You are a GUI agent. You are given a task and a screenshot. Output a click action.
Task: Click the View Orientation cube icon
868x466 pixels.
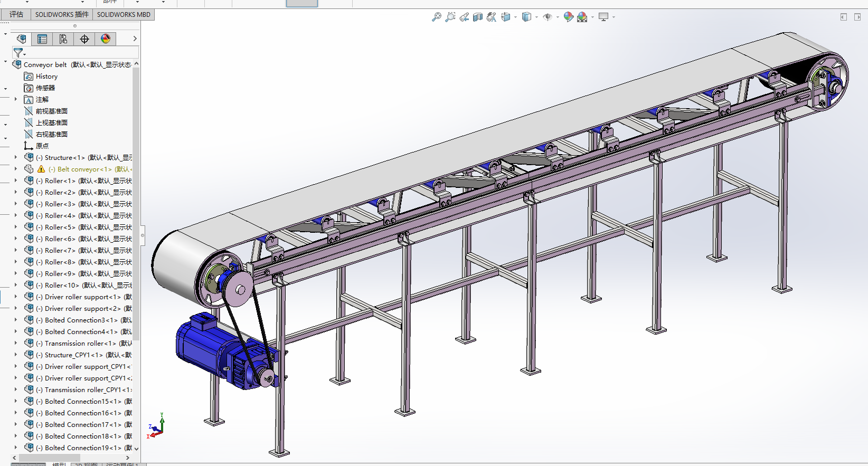click(x=506, y=17)
